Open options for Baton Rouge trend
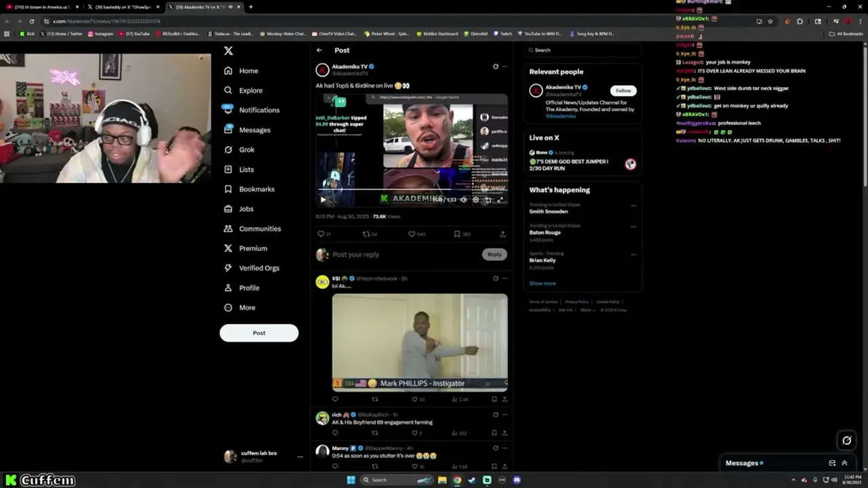868x488 pixels. 633,226
